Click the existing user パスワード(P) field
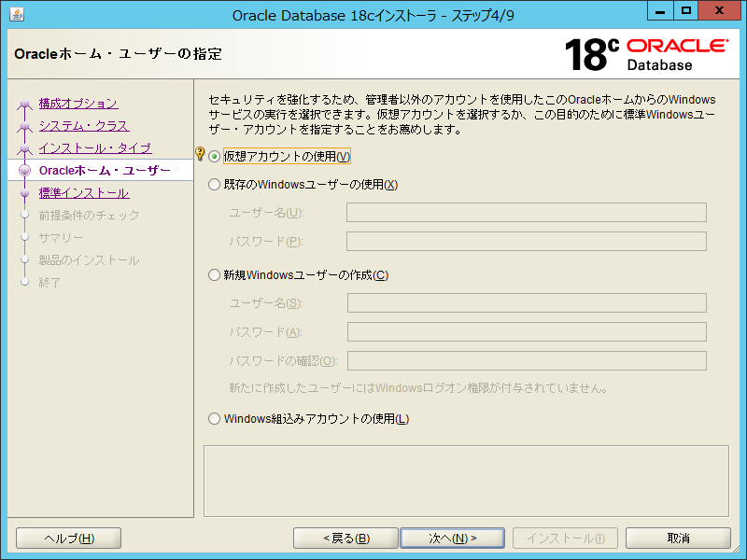The image size is (747, 560). point(527,242)
